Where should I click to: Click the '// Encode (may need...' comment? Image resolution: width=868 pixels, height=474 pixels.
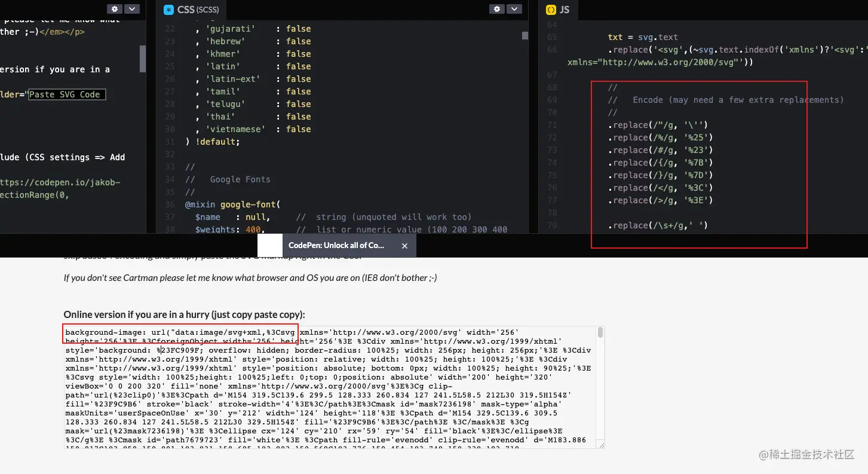[726, 100]
